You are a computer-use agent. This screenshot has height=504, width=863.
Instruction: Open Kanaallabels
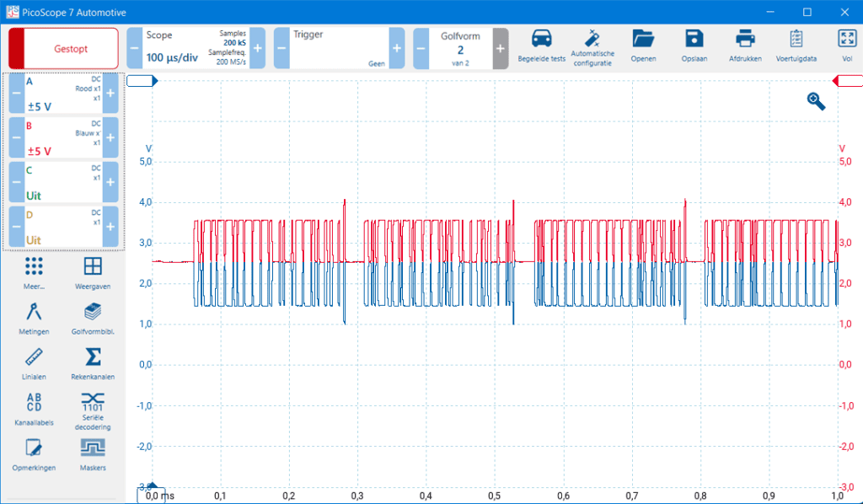(x=33, y=410)
